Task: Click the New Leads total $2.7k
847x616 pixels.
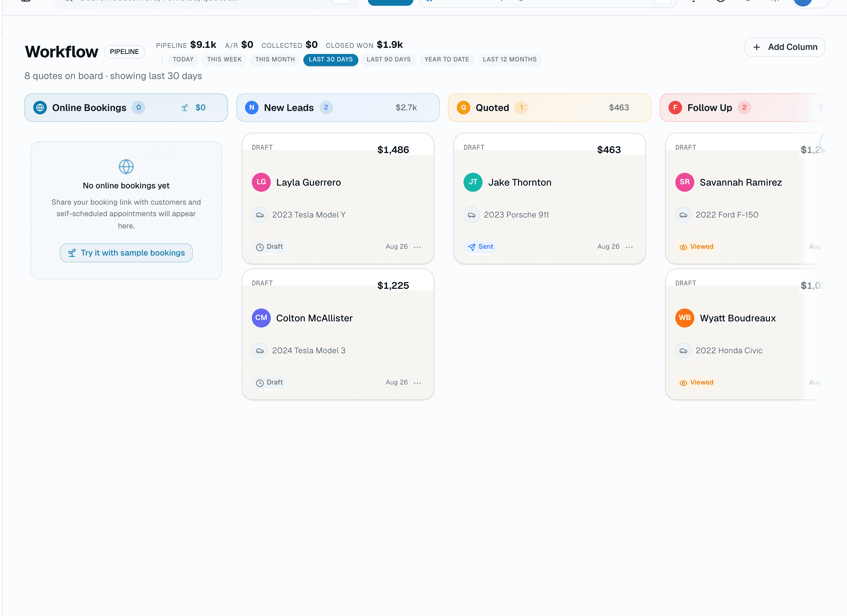Action: click(x=406, y=108)
